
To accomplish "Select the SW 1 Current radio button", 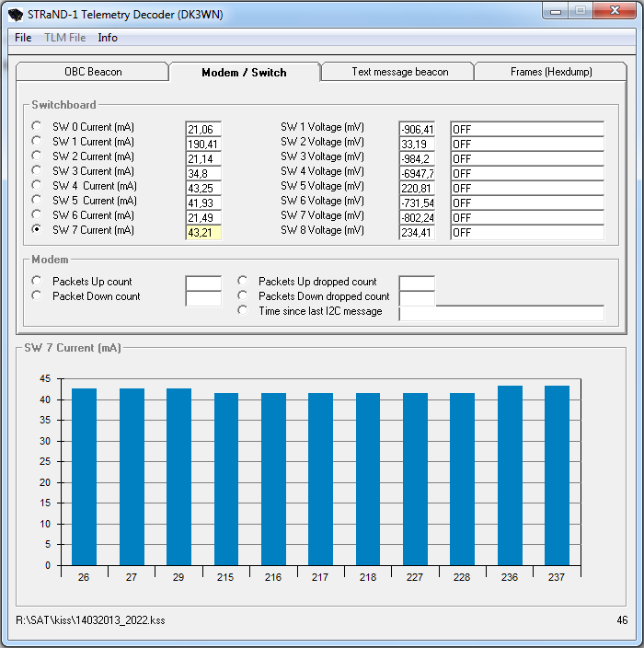I will coord(37,141).
